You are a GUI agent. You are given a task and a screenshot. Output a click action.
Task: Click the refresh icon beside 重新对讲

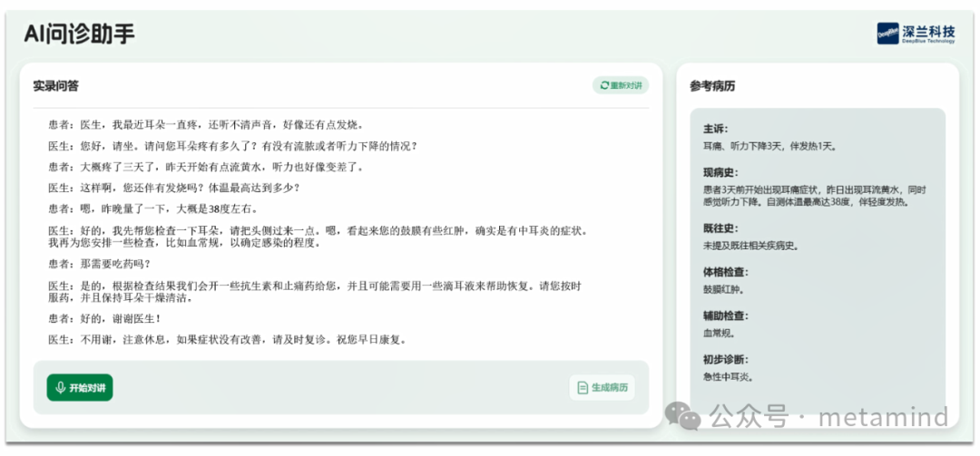tap(603, 85)
